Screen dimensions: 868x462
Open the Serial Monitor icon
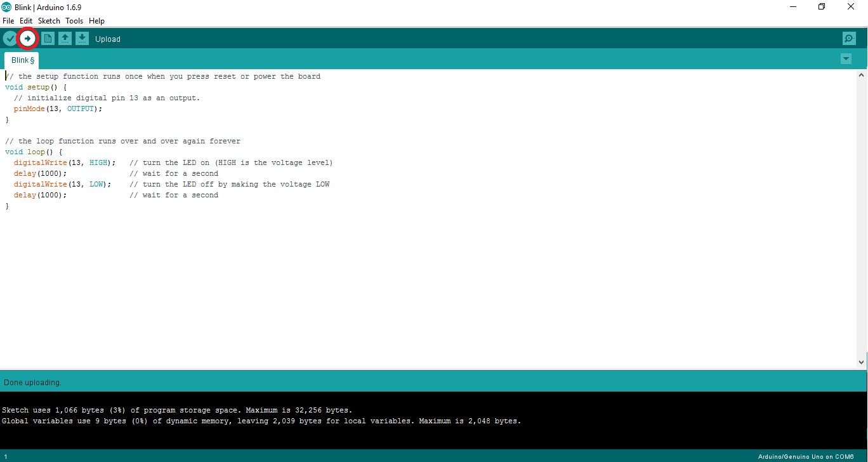[849, 38]
